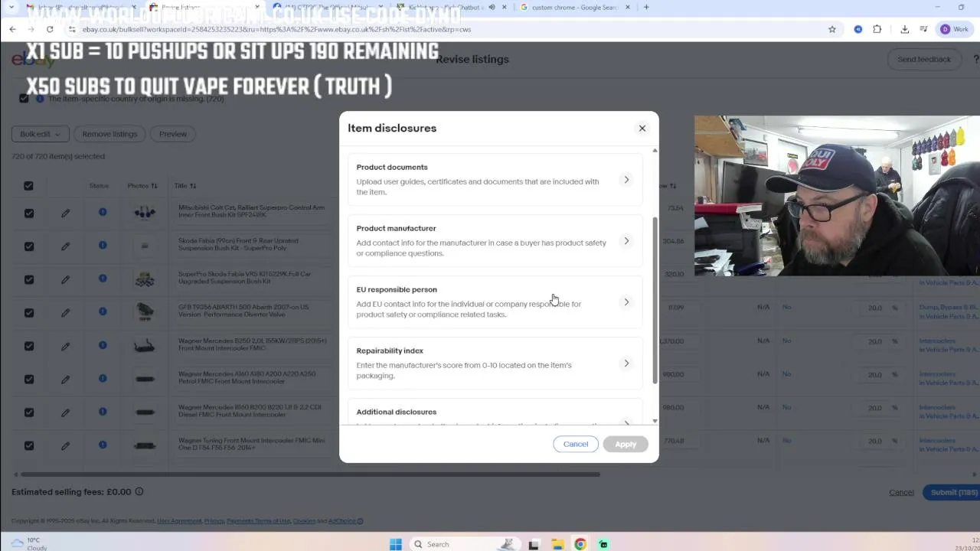
Task: Reload the eBay page
Action: 50,29
